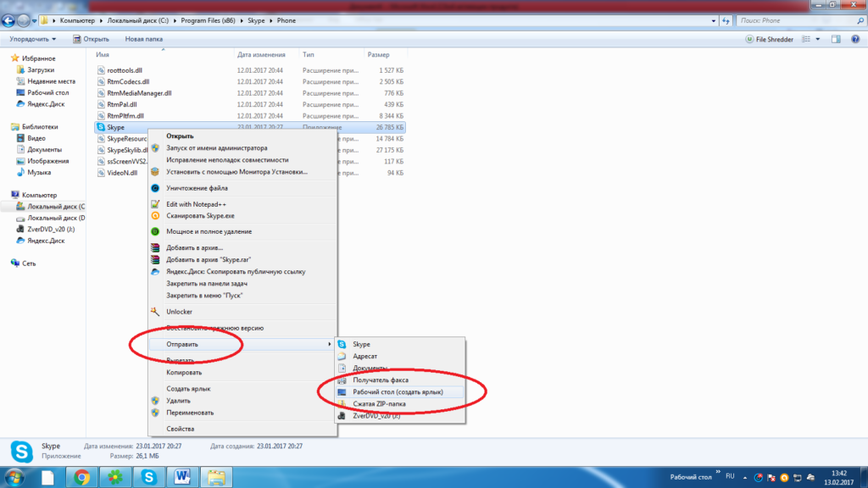
Task: Click the Back navigation arrow
Action: pos(8,21)
